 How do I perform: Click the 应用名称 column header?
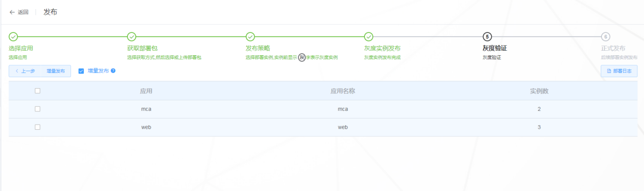[x=343, y=91]
